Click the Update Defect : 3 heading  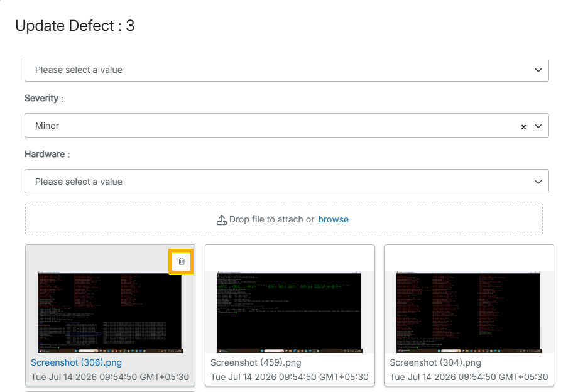(75, 26)
